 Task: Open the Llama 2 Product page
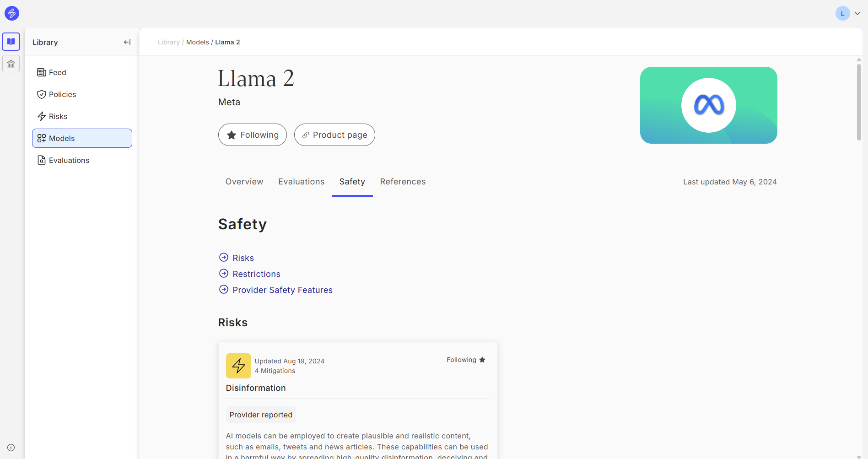tap(334, 135)
